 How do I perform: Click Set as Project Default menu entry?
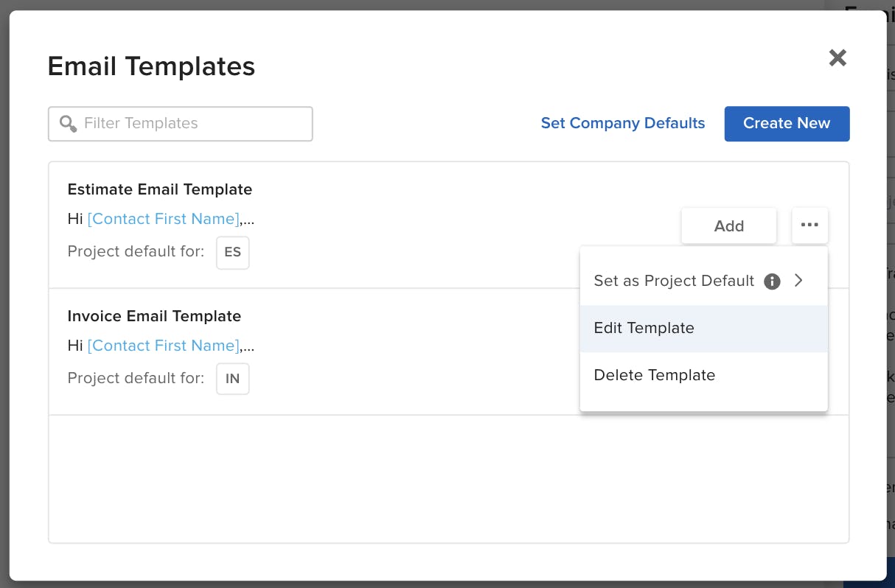673,281
